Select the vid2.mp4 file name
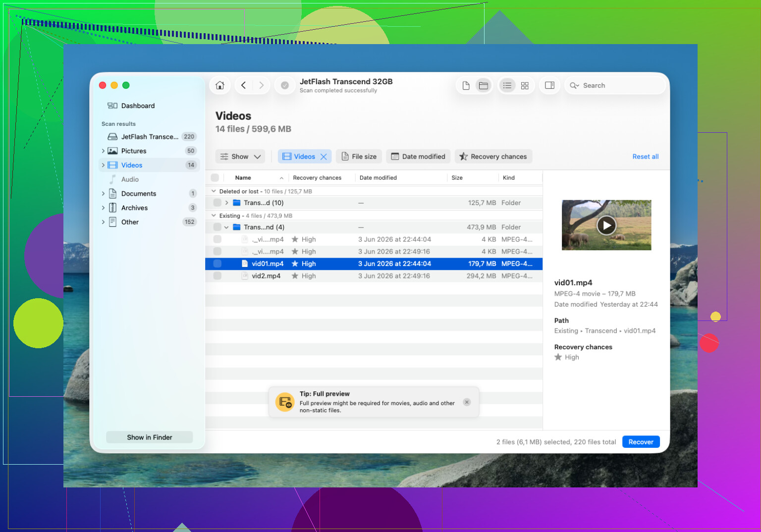The width and height of the screenshot is (761, 532). tap(266, 276)
